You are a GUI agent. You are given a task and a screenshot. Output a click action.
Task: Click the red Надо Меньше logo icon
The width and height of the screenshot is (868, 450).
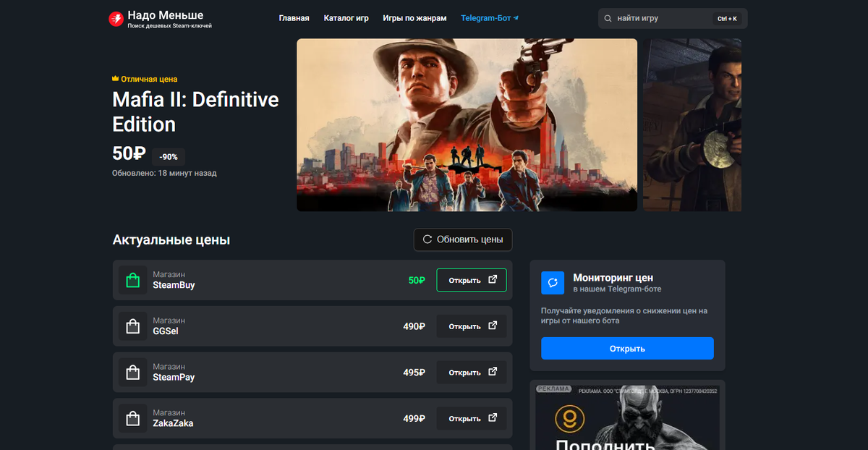[x=116, y=20]
